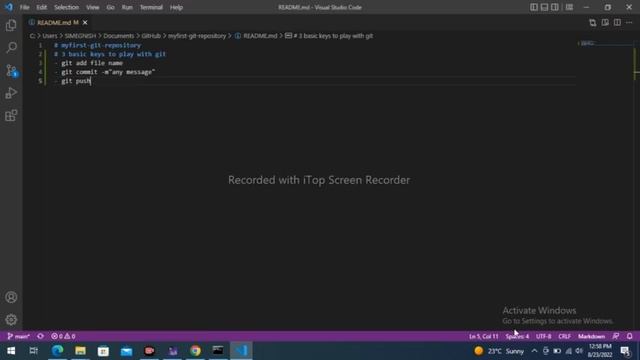Open the terminal app from taskbar

(x=218, y=351)
